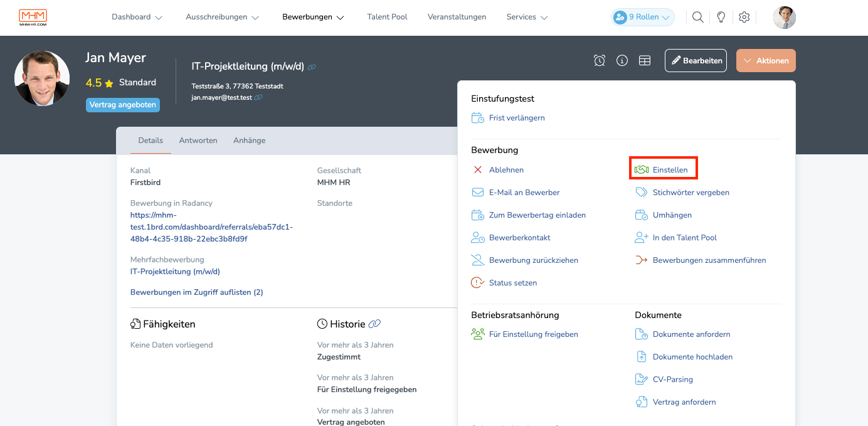The image size is (868, 426).
Task: Collapse the Aktionen dropdown button
Action: point(766,61)
